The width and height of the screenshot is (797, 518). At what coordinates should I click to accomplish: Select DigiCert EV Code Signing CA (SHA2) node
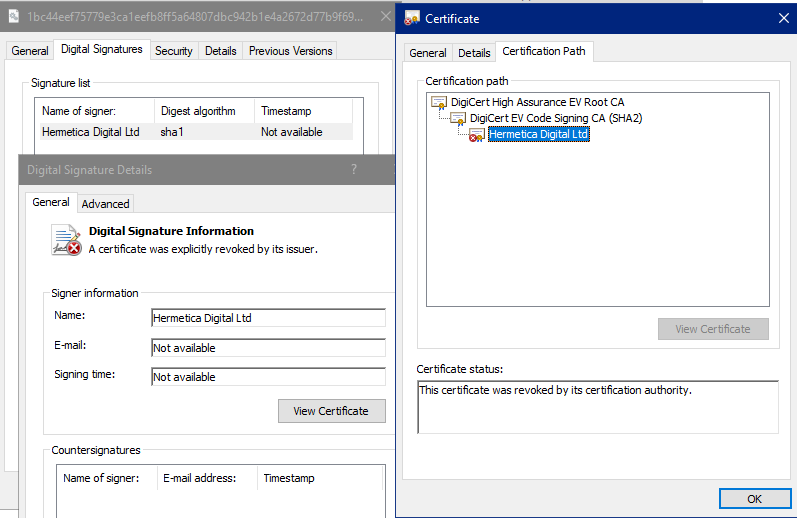tap(556, 118)
